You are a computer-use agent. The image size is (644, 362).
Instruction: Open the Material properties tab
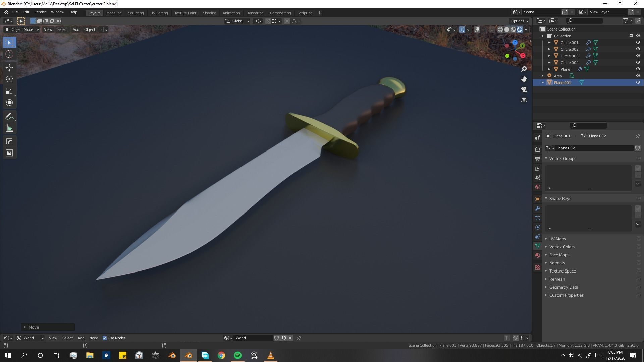(x=538, y=255)
